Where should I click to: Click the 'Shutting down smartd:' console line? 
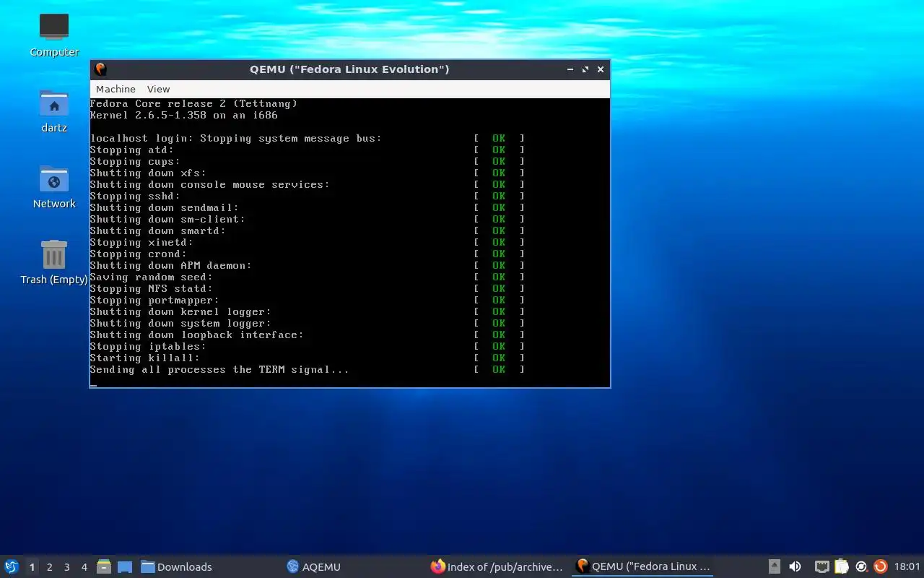(157, 230)
